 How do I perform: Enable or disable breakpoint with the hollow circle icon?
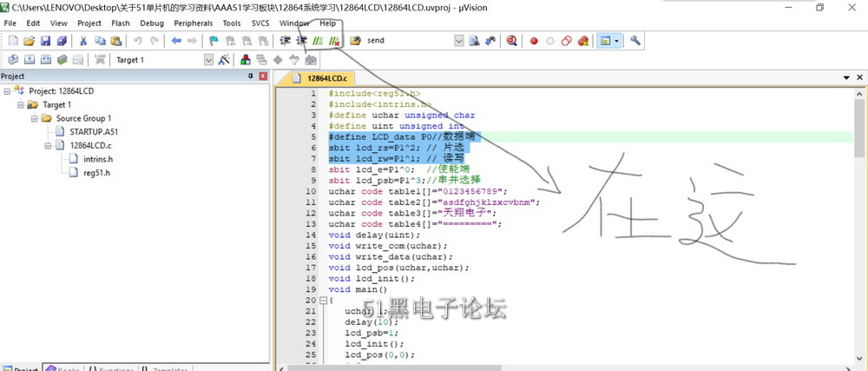click(550, 41)
